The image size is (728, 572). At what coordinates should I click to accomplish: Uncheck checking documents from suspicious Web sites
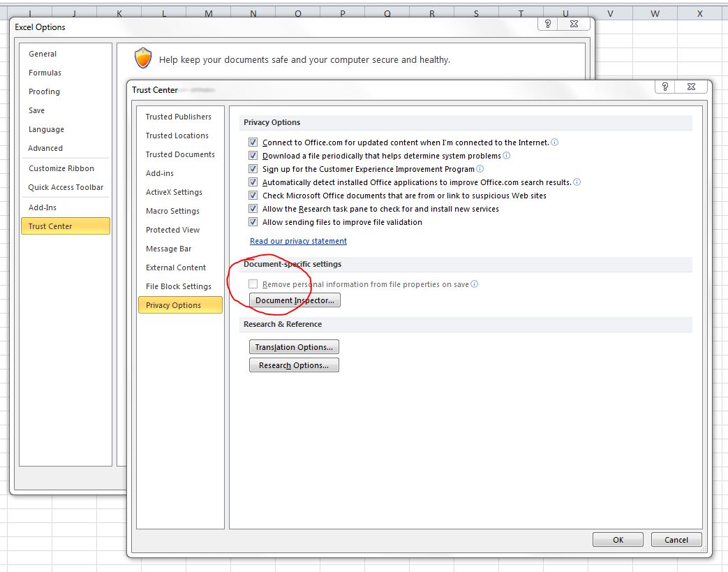pyautogui.click(x=253, y=195)
